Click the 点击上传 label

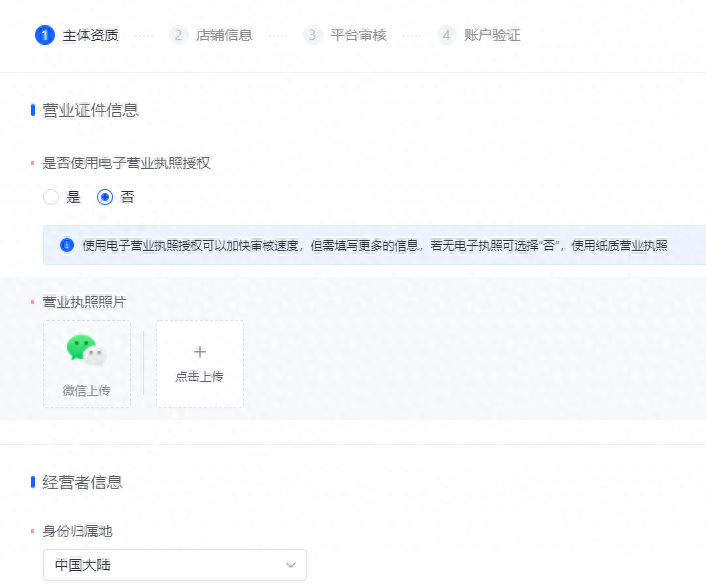pos(199,376)
